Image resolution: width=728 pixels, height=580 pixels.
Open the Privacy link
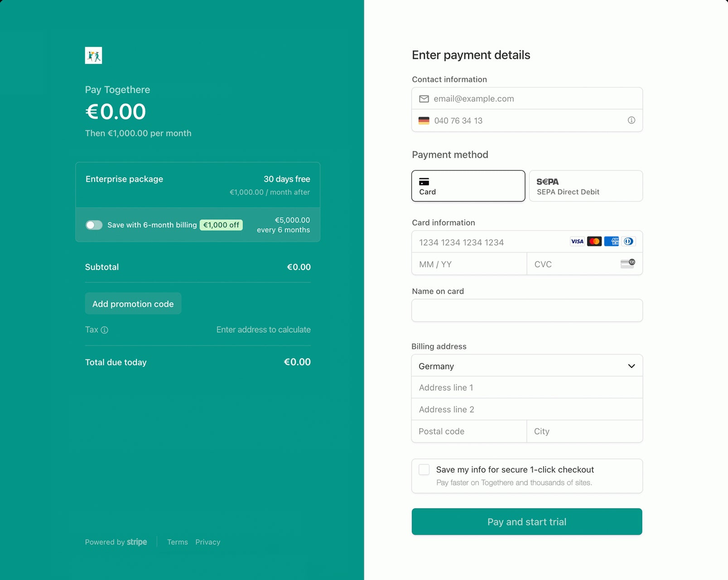[207, 542]
